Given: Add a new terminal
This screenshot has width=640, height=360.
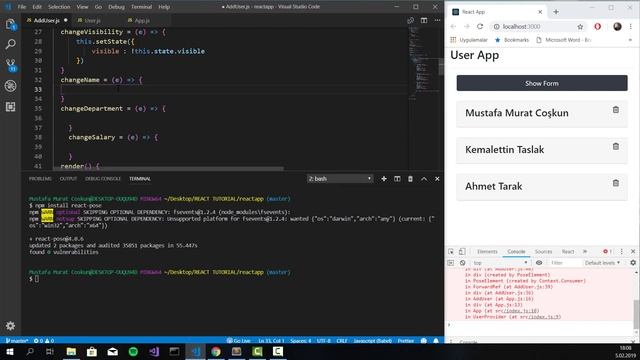Looking at the screenshot, I should tap(384, 179).
